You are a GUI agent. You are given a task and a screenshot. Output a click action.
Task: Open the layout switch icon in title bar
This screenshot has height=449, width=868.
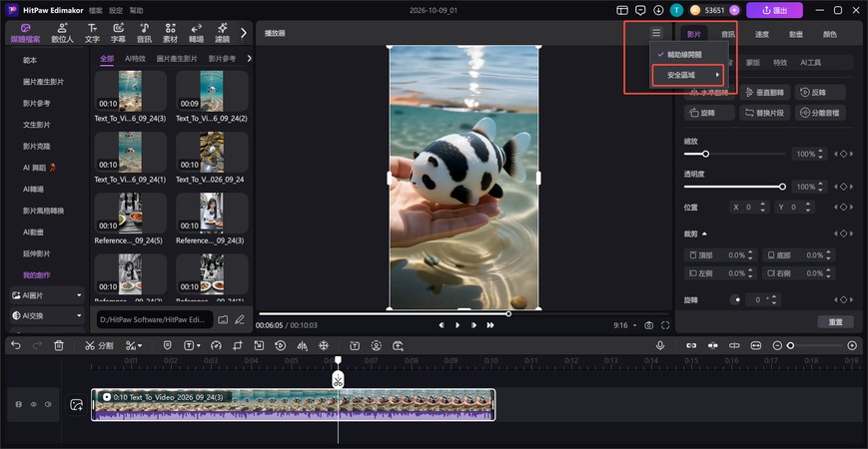[x=622, y=10]
